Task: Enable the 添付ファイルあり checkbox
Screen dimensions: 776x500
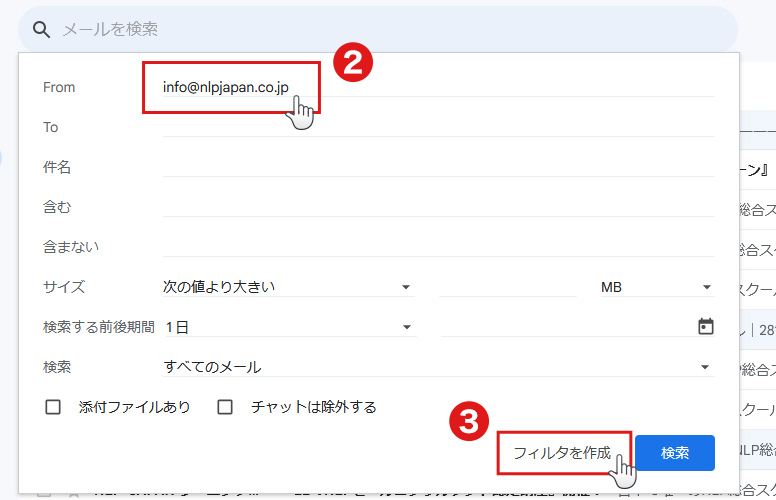Action: tap(54, 407)
